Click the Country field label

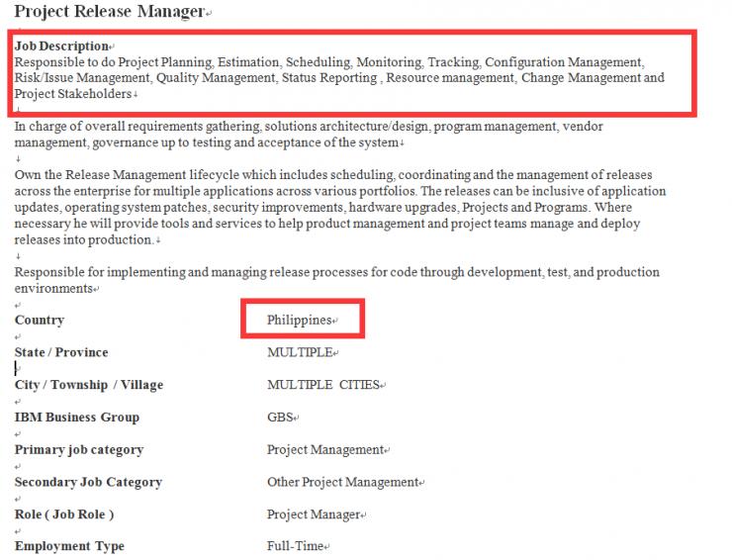pos(40,321)
